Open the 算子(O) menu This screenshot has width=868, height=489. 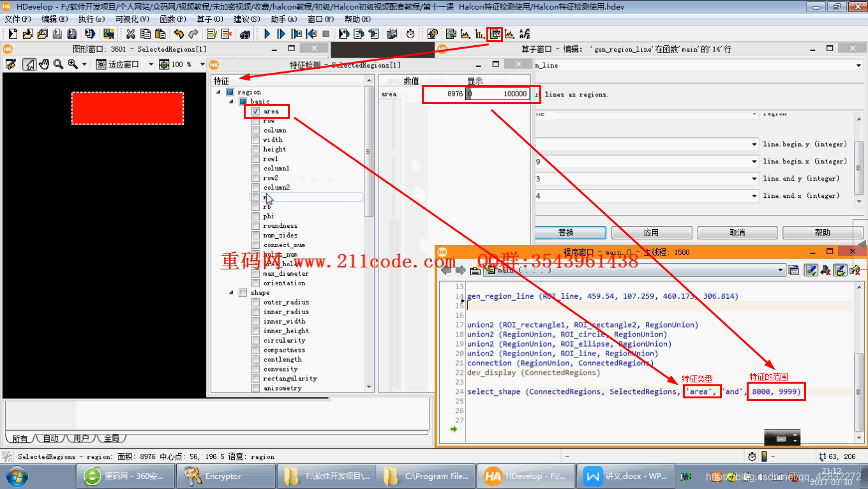pos(211,19)
